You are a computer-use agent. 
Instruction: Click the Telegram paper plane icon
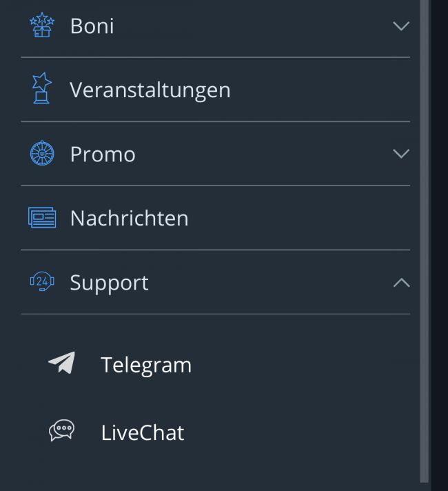(62, 363)
